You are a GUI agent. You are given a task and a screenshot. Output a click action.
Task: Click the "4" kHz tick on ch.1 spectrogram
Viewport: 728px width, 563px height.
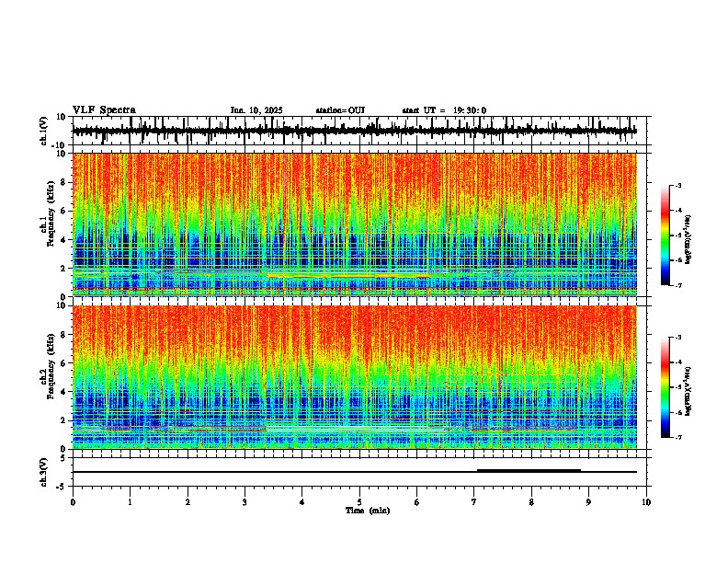(x=64, y=240)
